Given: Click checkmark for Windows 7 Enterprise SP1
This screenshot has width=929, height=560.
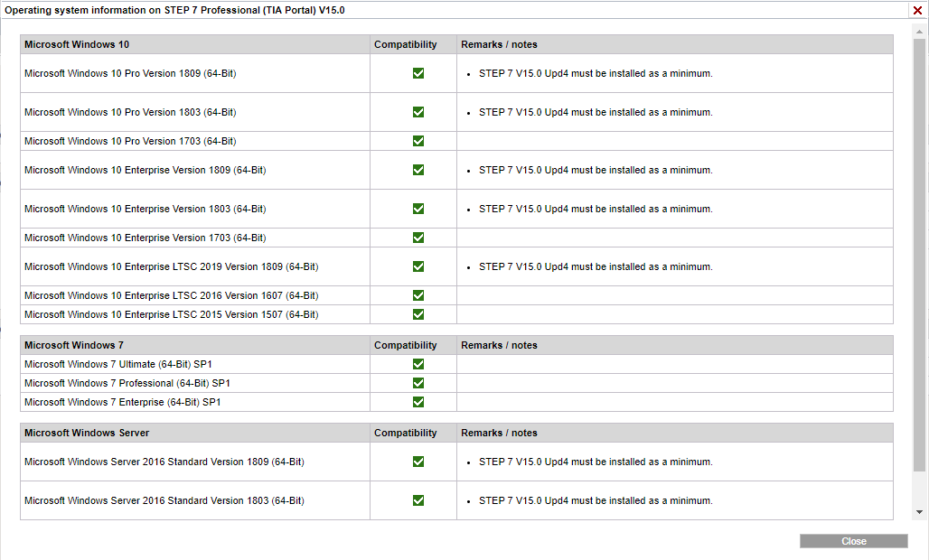Looking at the screenshot, I should point(418,402).
